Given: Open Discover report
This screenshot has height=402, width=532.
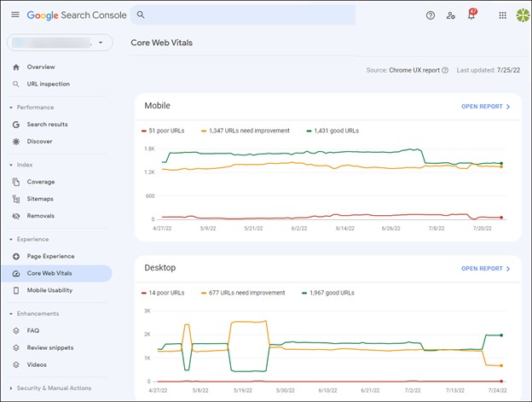Looking at the screenshot, I should pyautogui.click(x=39, y=141).
